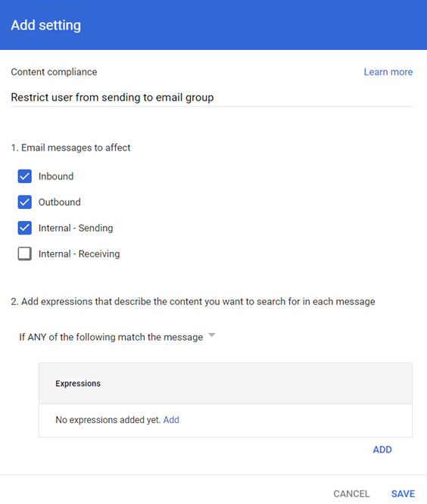Click the 'Internal - Receiving' label text
Viewport: 427px width, 504px height.
pyautogui.click(x=79, y=254)
